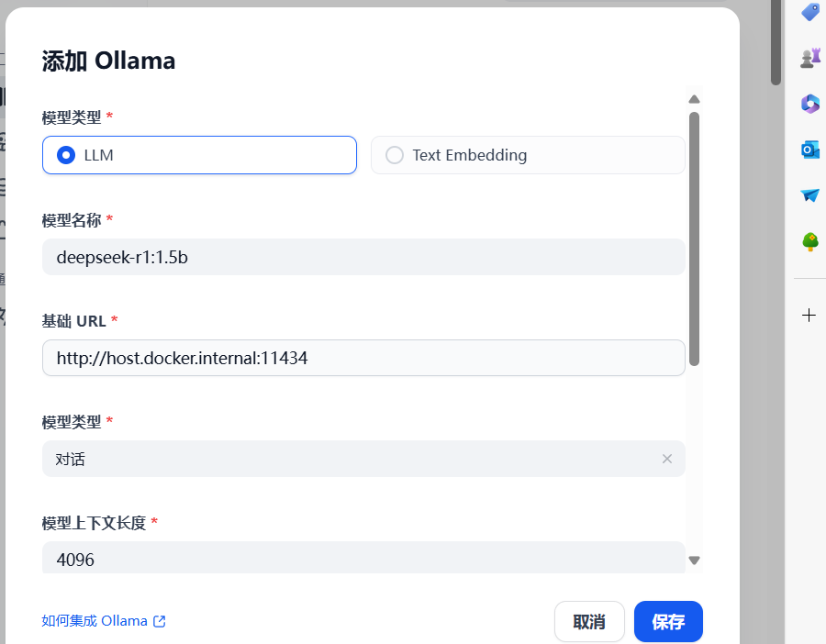Open the Drop paper-plane sidebar icon
826x644 pixels.
pos(809,194)
